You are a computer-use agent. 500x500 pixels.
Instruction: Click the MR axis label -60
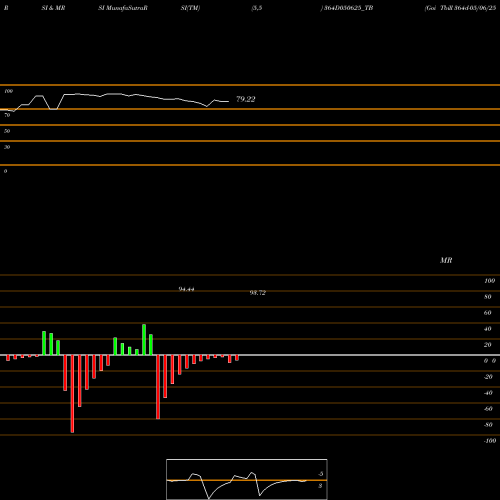(488, 409)
